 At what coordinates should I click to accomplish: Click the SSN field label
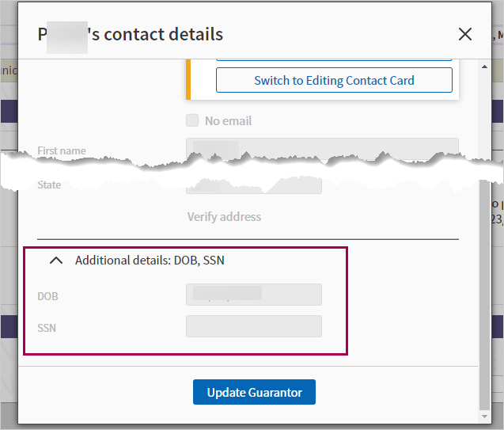(47, 327)
